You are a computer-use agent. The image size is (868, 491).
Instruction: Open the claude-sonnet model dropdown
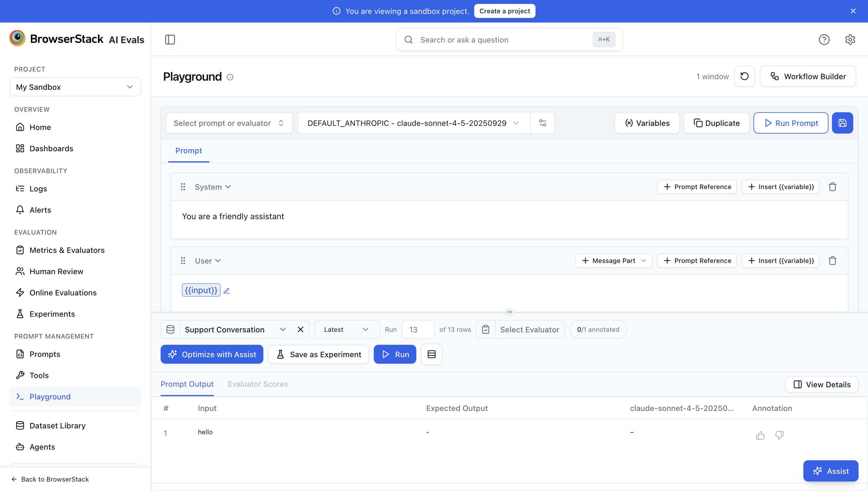(414, 123)
